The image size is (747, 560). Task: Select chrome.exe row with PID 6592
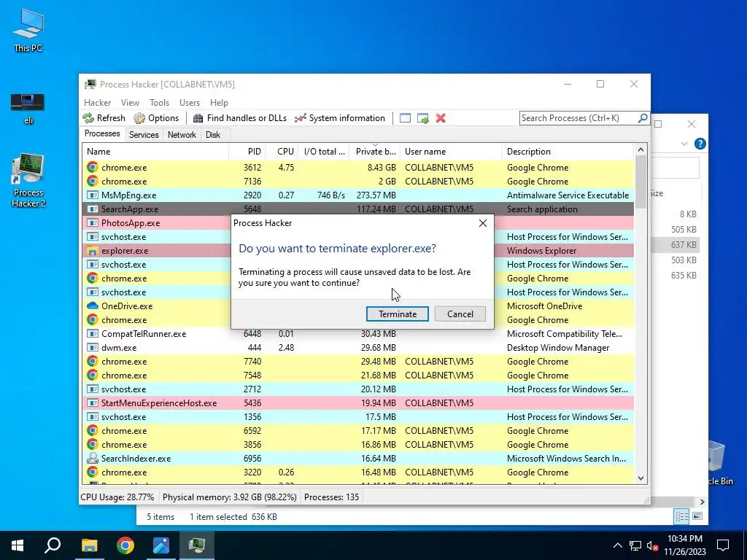coord(358,430)
